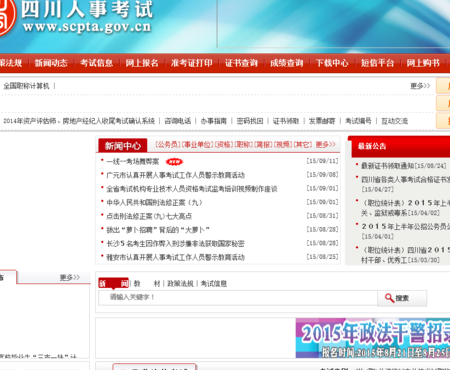Open the 2015年政法干警招录 banner
This screenshot has height=370, width=450.
[373, 338]
